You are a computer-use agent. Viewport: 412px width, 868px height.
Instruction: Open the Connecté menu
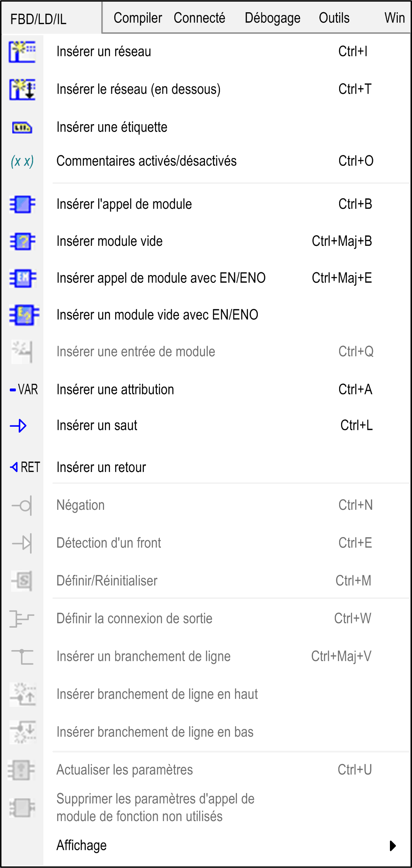199,18
